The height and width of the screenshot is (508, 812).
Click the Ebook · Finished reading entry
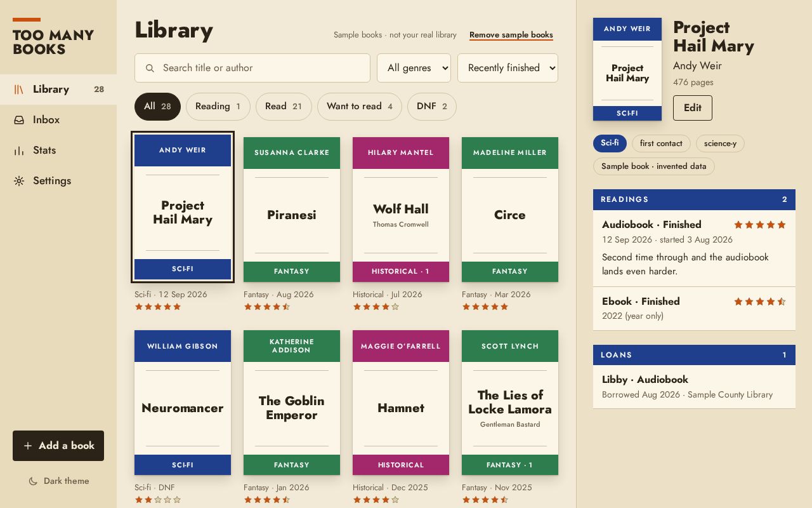694,309
